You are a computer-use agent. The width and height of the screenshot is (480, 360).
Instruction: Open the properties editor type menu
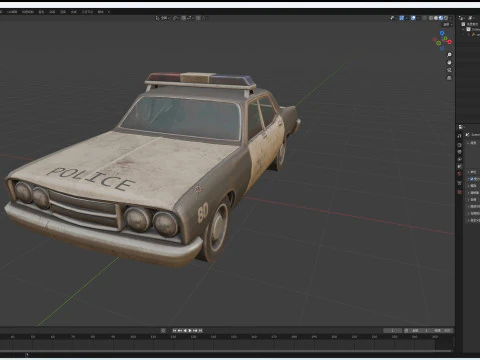click(x=461, y=127)
